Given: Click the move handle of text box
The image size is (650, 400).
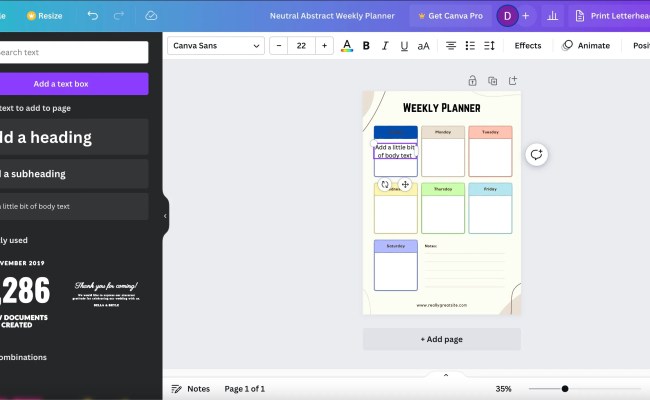Looking at the screenshot, I should 405,184.
